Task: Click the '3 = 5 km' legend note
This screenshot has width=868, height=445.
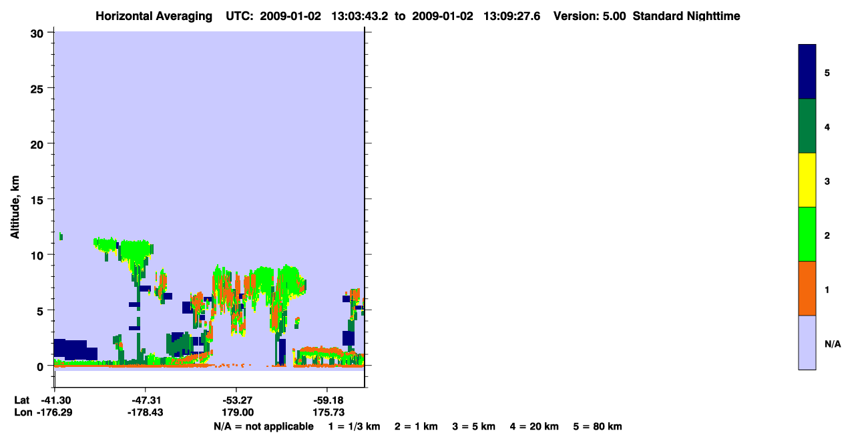Action: point(474,426)
